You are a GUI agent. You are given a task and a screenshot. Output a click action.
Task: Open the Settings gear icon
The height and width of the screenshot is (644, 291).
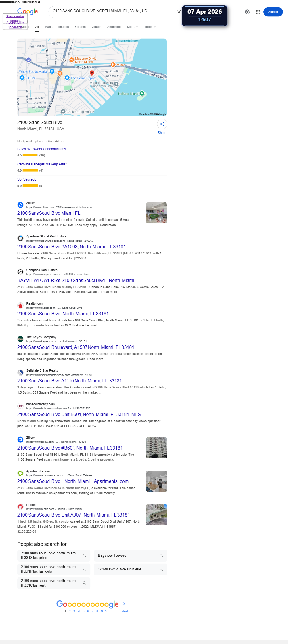[x=247, y=12]
